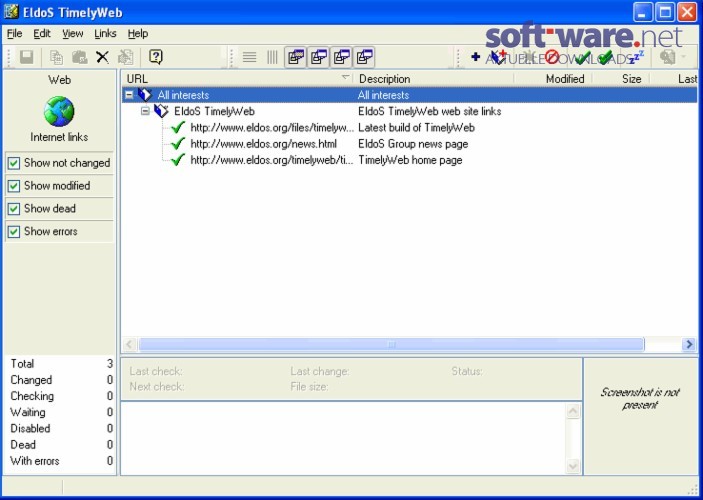
Task: Click the 'EldoS Group news page' description
Action: pyautogui.click(x=413, y=144)
